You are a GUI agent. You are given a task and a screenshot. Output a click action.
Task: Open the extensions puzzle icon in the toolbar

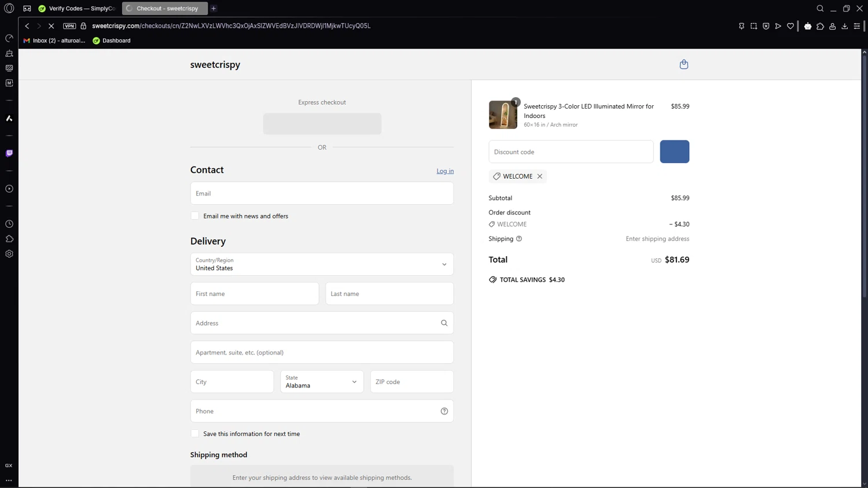pyautogui.click(x=820, y=26)
